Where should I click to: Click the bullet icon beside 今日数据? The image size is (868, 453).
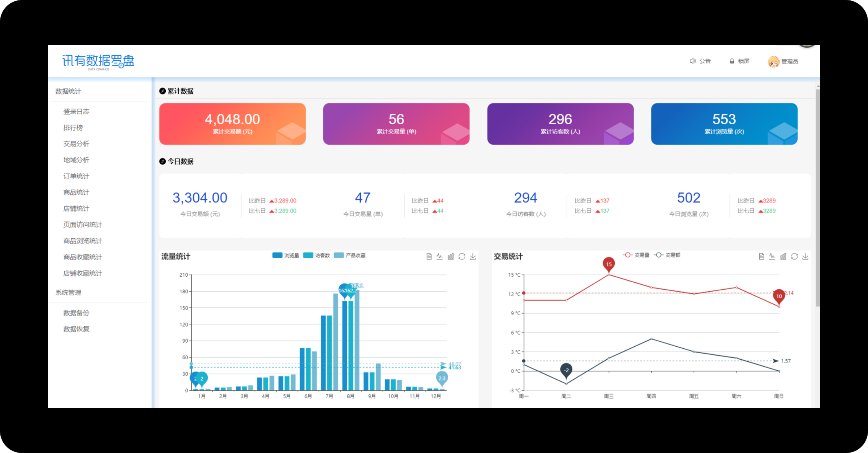coord(162,161)
